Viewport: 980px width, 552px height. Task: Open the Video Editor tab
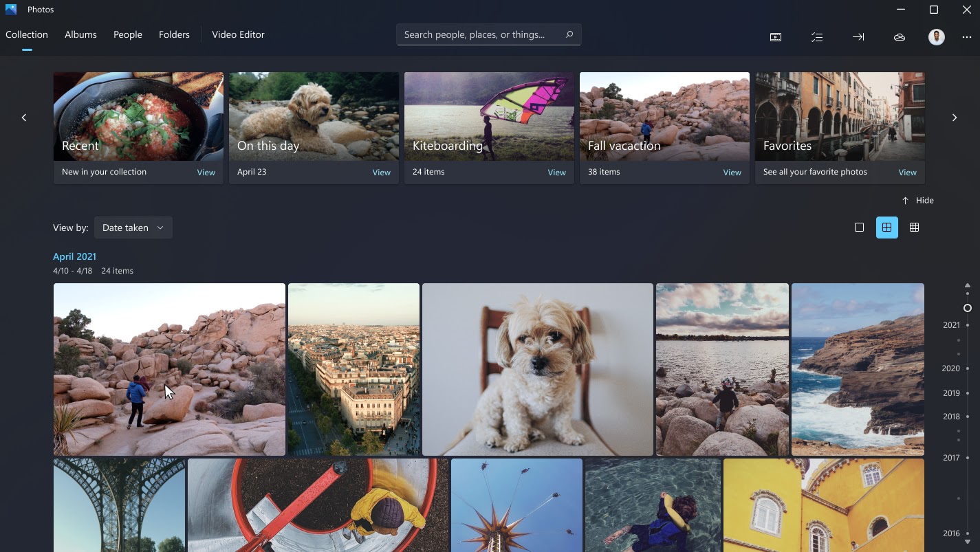pyautogui.click(x=238, y=34)
